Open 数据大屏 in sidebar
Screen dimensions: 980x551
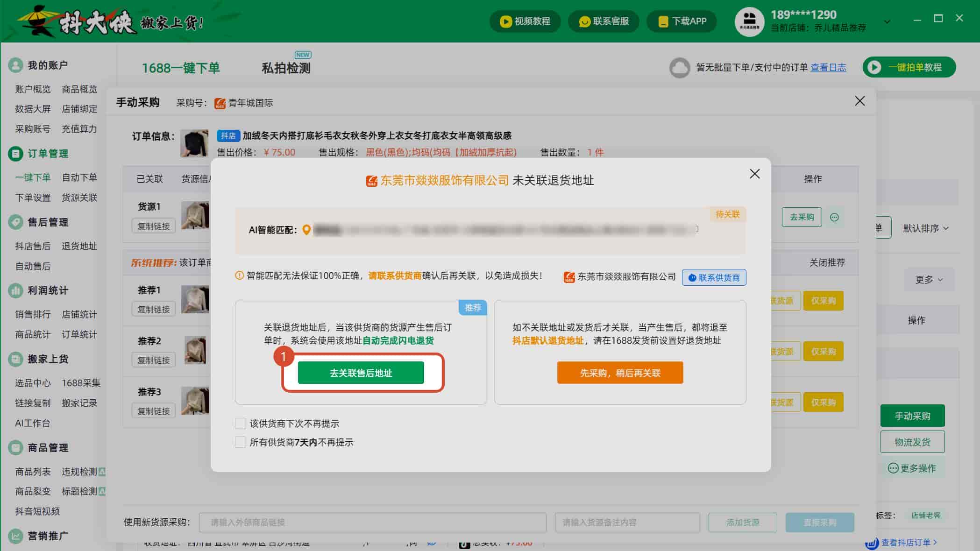pos(33,109)
